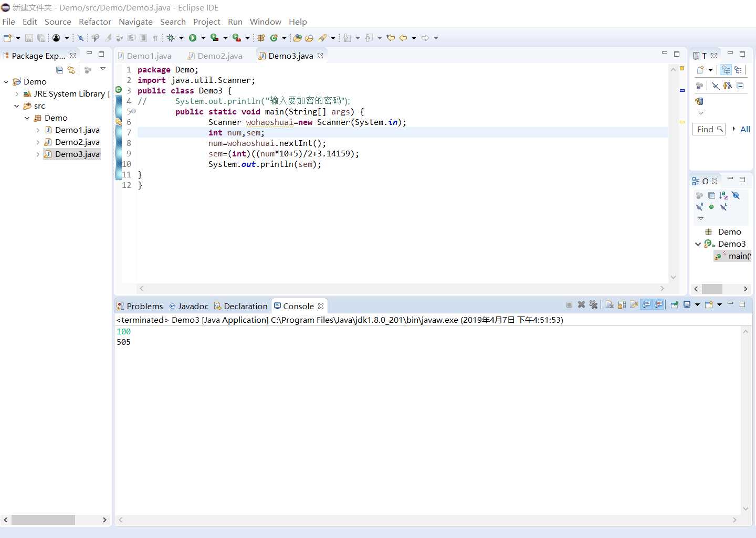
Task: Collapse Demo3 class in Outline view
Action: [x=698, y=244]
